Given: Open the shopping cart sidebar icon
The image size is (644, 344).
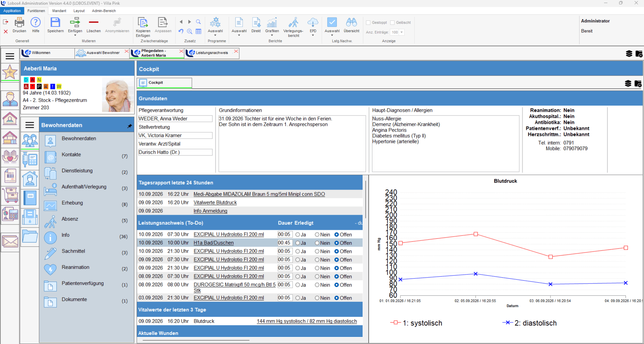Looking at the screenshot, I should click(x=10, y=195).
